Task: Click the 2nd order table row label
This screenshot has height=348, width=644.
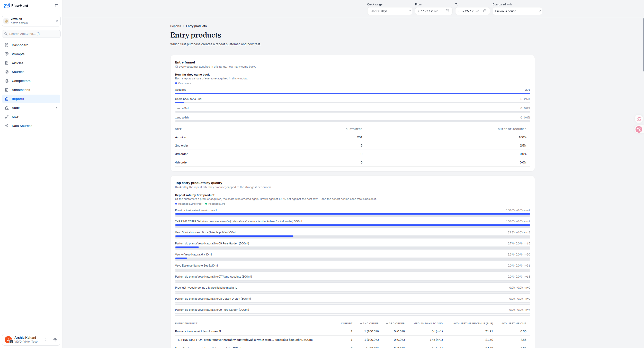Action: pos(182,145)
